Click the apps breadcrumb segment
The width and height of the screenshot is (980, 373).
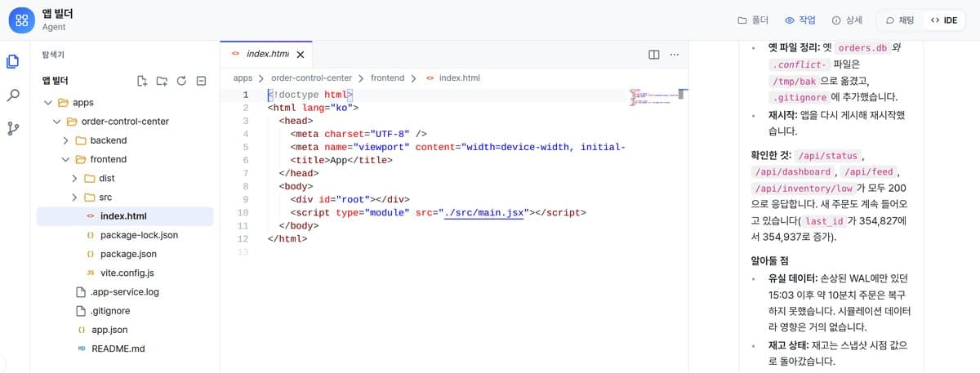pyautogui.click(x=243, y=78)
